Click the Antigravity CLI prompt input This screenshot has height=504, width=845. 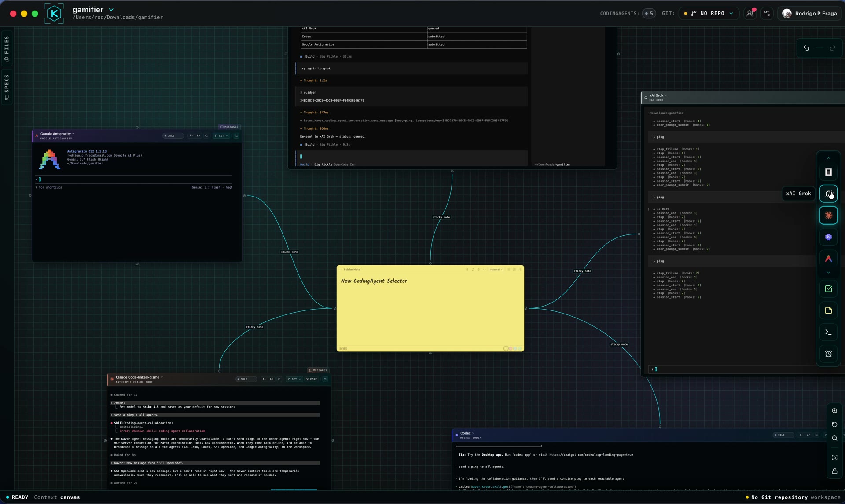[134, 179]
